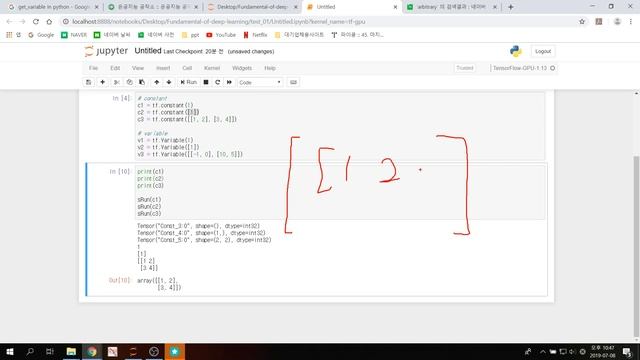640x360 pixels.
Task: Open the Chrome apps grid shortcut
Action: 9,35
